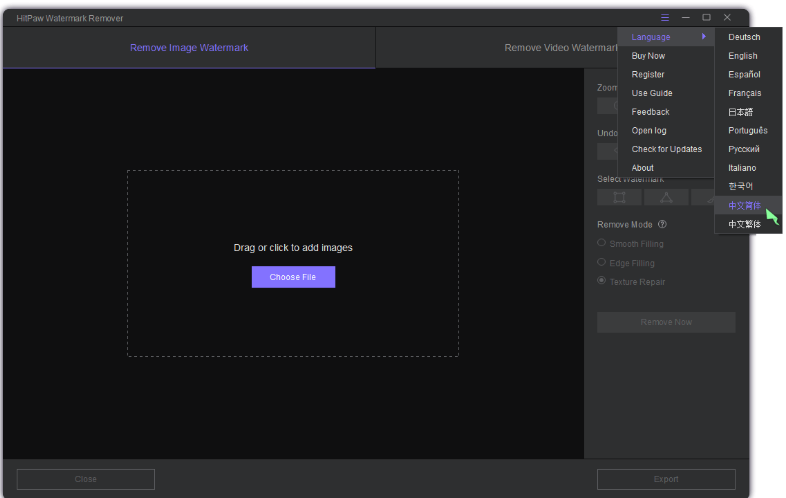786x498 pixels.
Task: Click the hamburger menu icon in title bar
Action: (x=665, y=17)
